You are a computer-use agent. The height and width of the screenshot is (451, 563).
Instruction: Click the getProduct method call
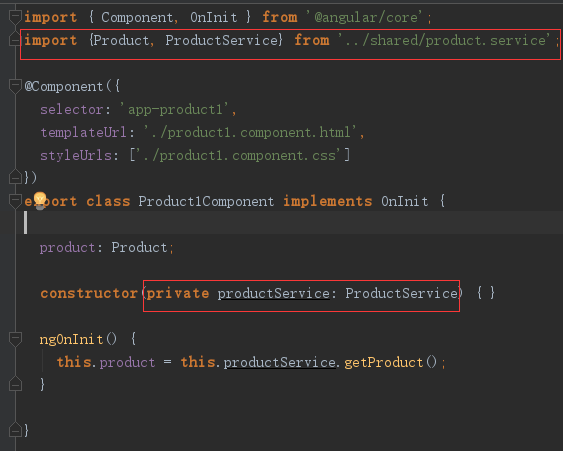click(383, 362)
